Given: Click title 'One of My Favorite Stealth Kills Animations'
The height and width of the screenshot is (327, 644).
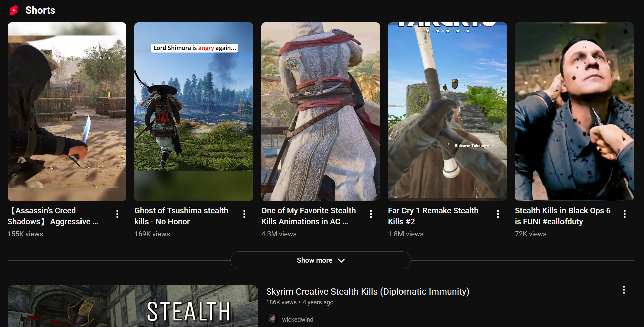Looking at the screenshot, I should 309,216.
